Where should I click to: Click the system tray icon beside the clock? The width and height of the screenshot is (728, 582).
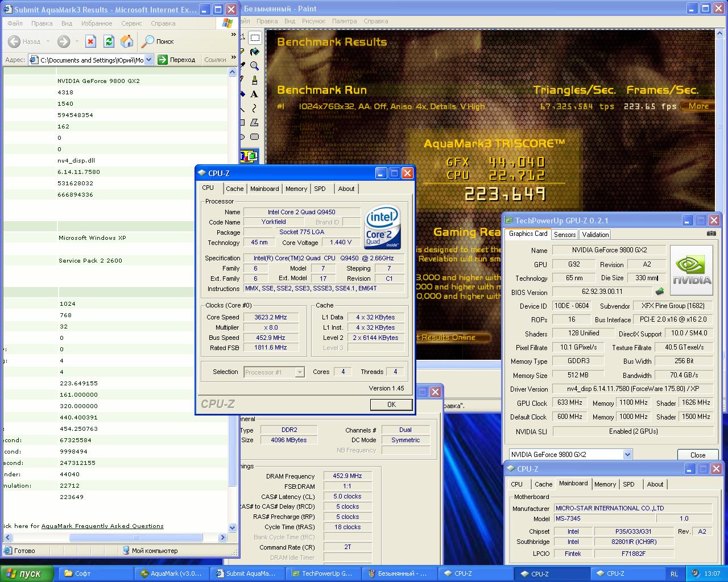pos(696,573)
